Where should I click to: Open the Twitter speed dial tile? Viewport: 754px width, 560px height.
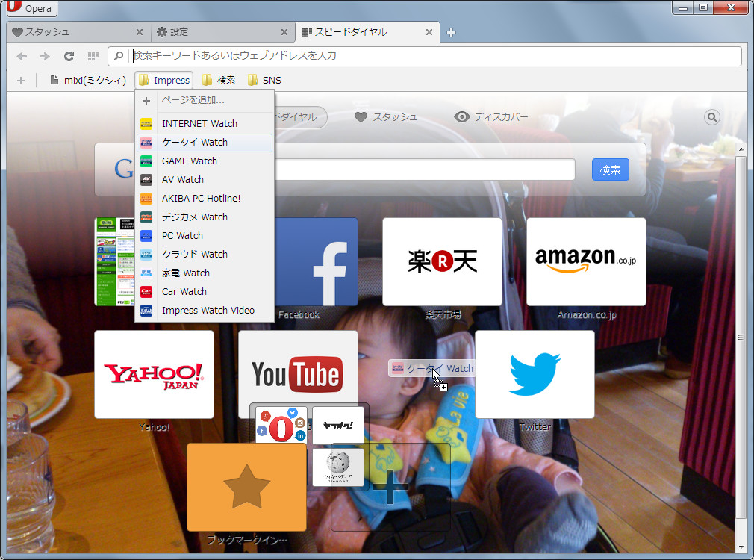click(535, 374)
